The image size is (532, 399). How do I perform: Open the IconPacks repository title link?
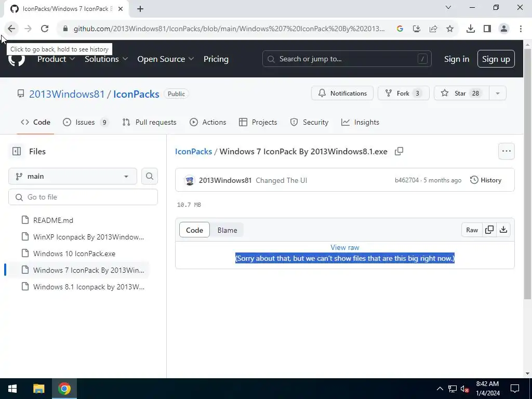click(136, 94)
